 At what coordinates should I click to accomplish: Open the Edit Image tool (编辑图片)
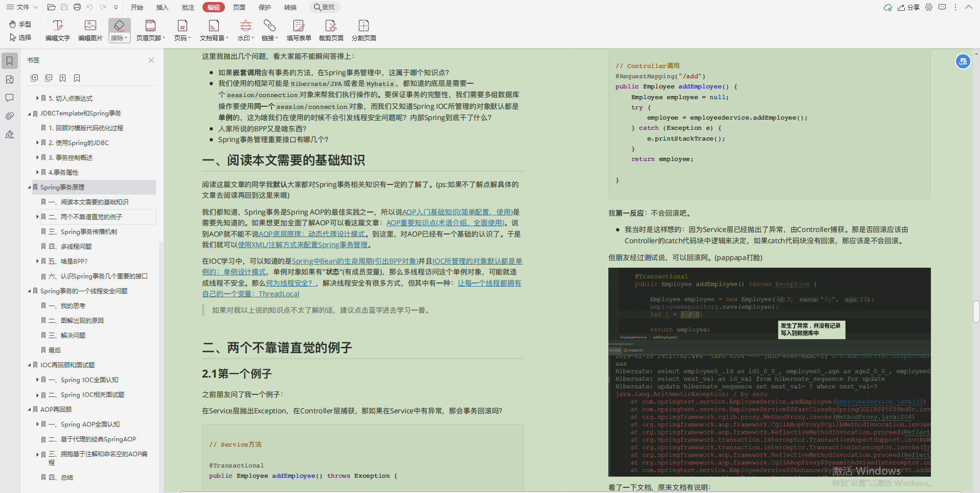[90, 31]
